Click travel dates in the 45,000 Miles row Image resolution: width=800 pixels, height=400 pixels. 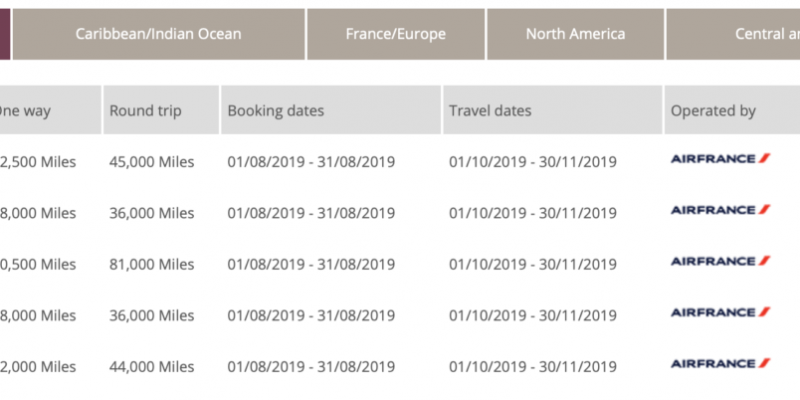533,162
